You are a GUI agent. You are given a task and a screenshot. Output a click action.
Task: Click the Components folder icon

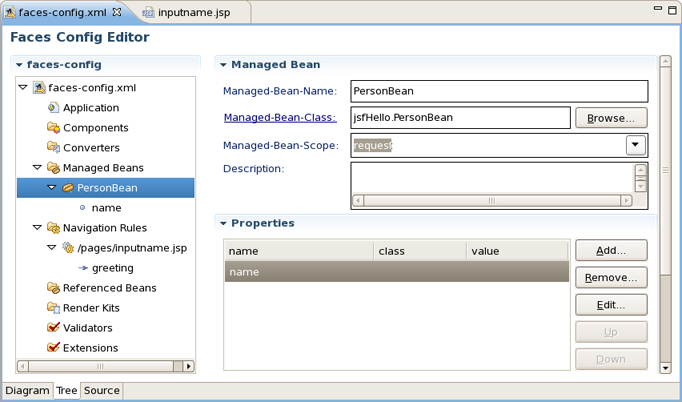(53, 128)
